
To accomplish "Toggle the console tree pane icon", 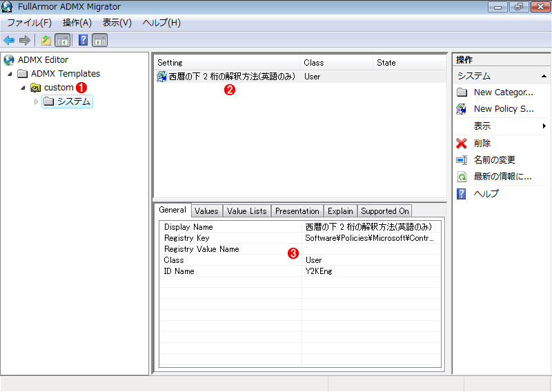I will (x=63, y=41).
